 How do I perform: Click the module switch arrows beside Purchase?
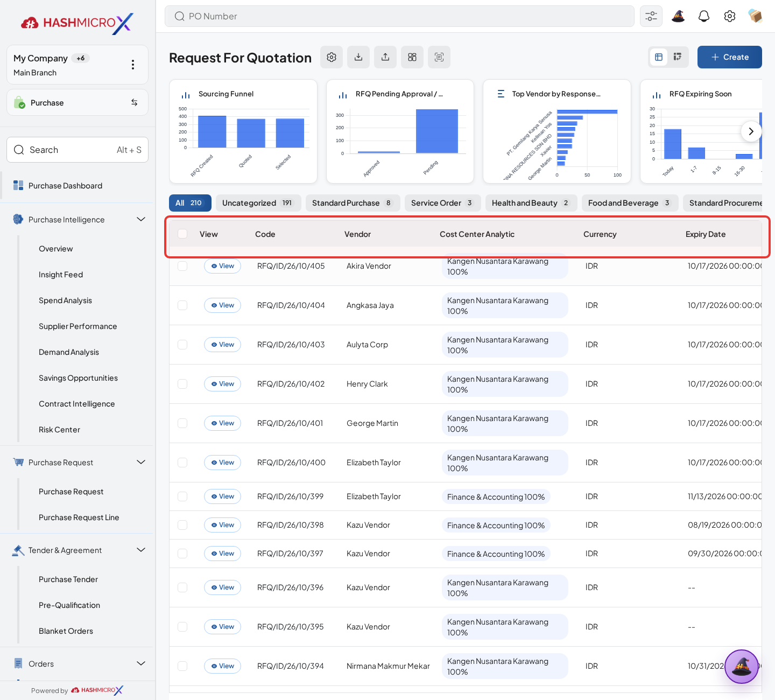[x=135, y=102]
